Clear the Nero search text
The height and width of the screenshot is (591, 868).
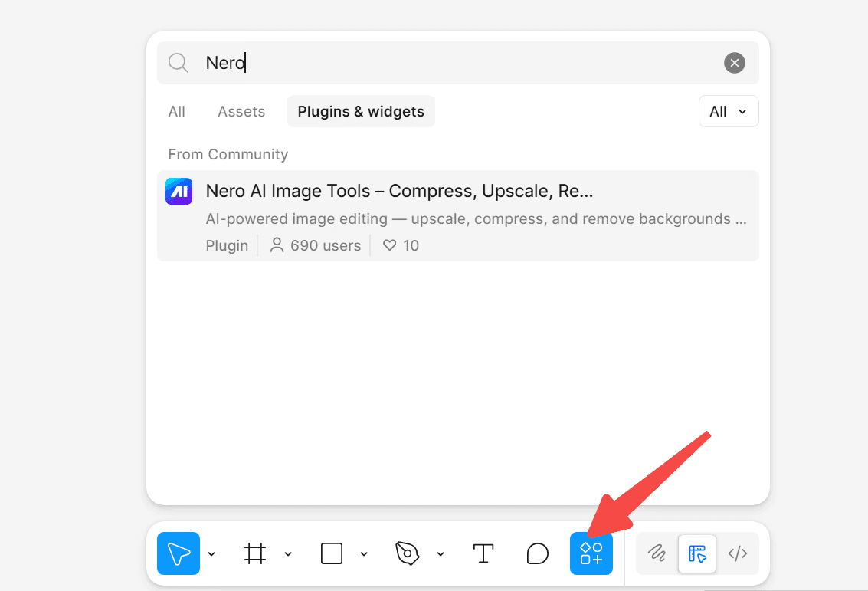pos(735,63)
